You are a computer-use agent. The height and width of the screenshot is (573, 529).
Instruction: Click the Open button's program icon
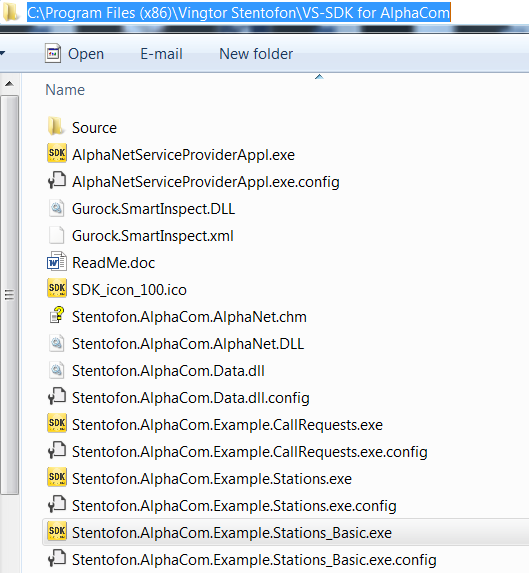[x=53, y=53]
